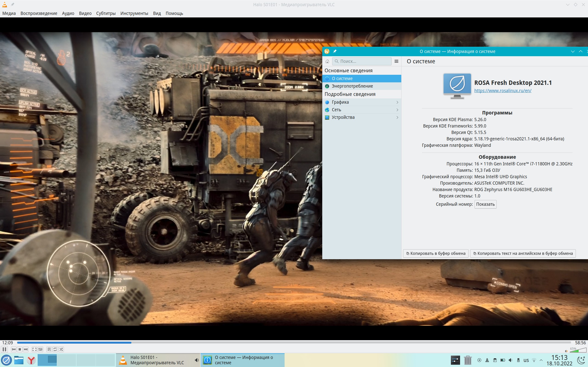The image size is (588, 367).
Task: Toggle VLC fullscreen mode
Action: 34,349
